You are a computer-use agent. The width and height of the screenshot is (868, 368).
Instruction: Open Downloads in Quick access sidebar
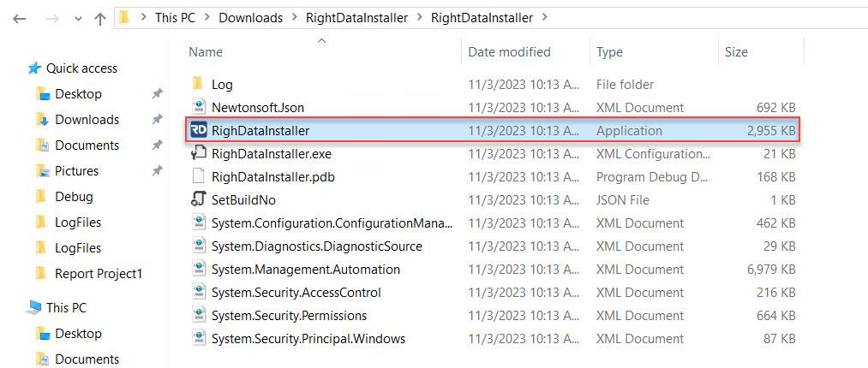(87, 119)
